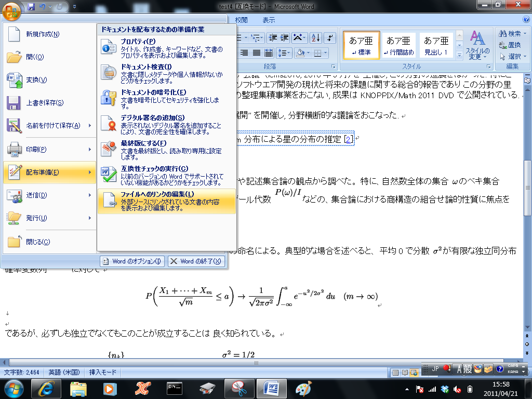The height and width of the screenshot is (399, 532).
Task: Apply the 標準 style thumbnail
Action: [x=362, y=45]
